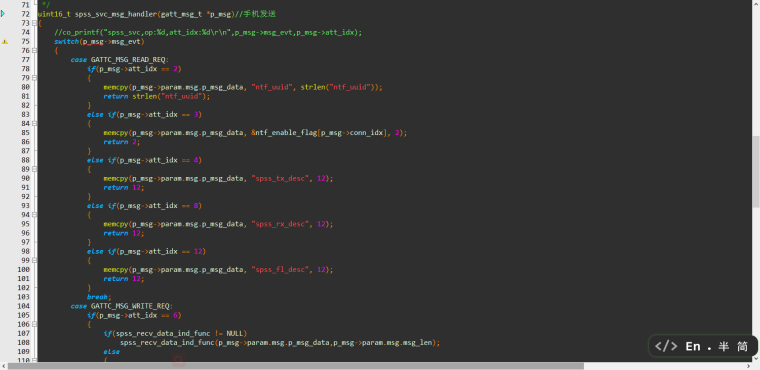Click the commented co_printf line 74
Image resolution: width=760 pixels, height=370 pixels.
pyautogui.click(x=208, y=32)
